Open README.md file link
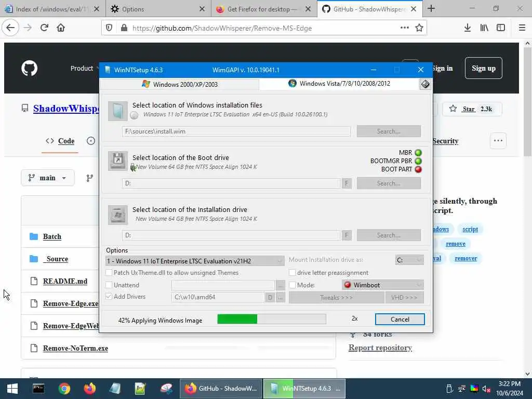The image size is (532, 399). tap(65, 281)
